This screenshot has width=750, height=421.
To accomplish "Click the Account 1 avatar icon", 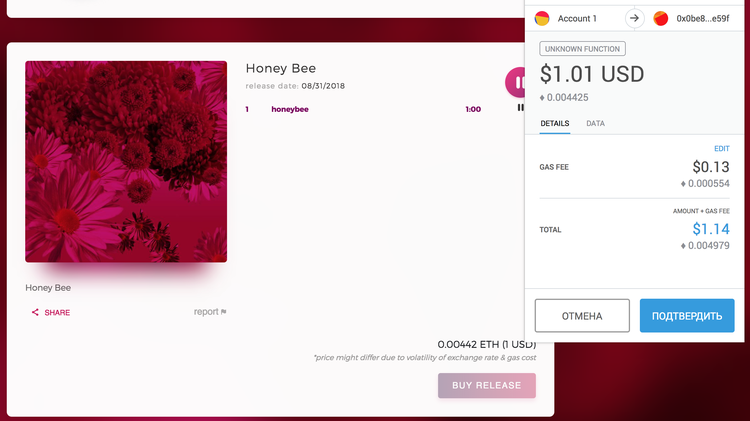I will pos(542,18).
